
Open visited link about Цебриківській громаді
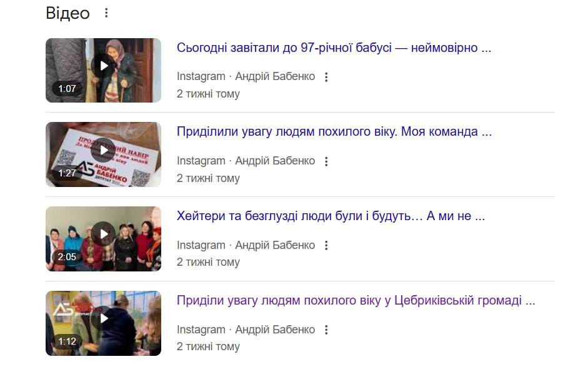point(356,300)
